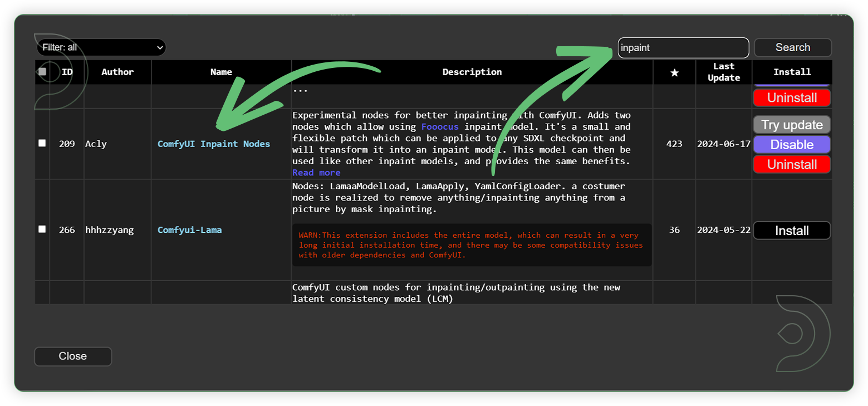The image size is (868, 406).
Task: Close the extension manager dialog
Action: click(72, 356)
